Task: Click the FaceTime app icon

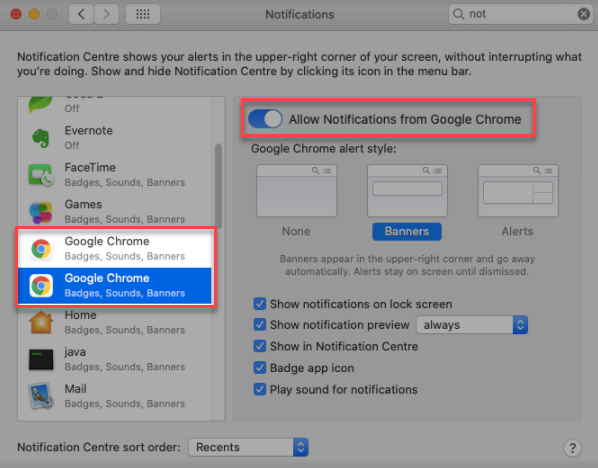Action: tap(41, 175)
